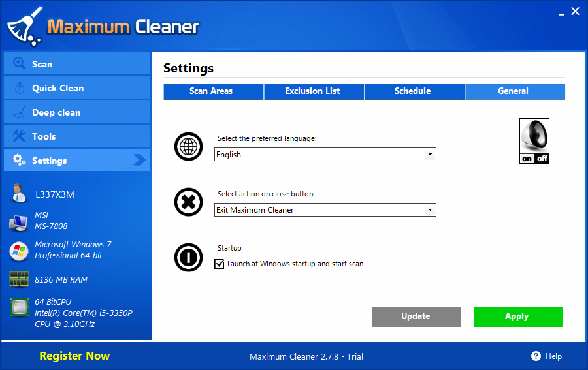The width and height of the screenshot is (588, 370).
Task: Click the Register Now link
Action: 74,356
